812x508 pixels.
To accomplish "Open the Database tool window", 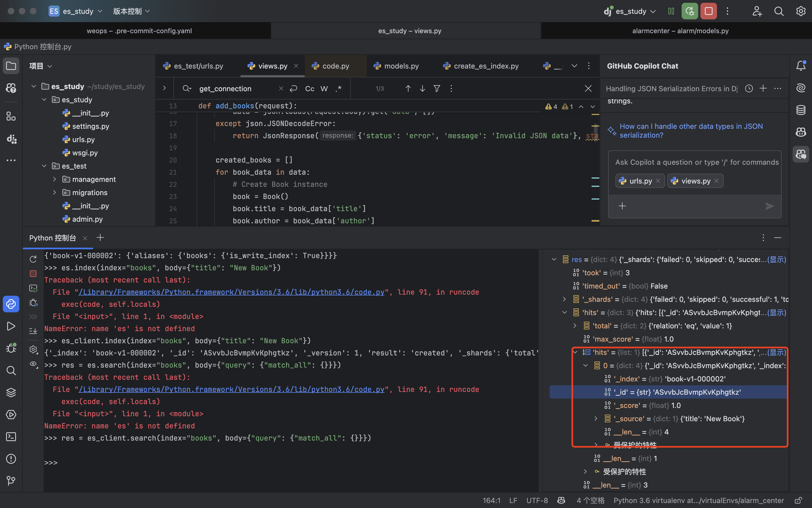I will pos(801,110).
